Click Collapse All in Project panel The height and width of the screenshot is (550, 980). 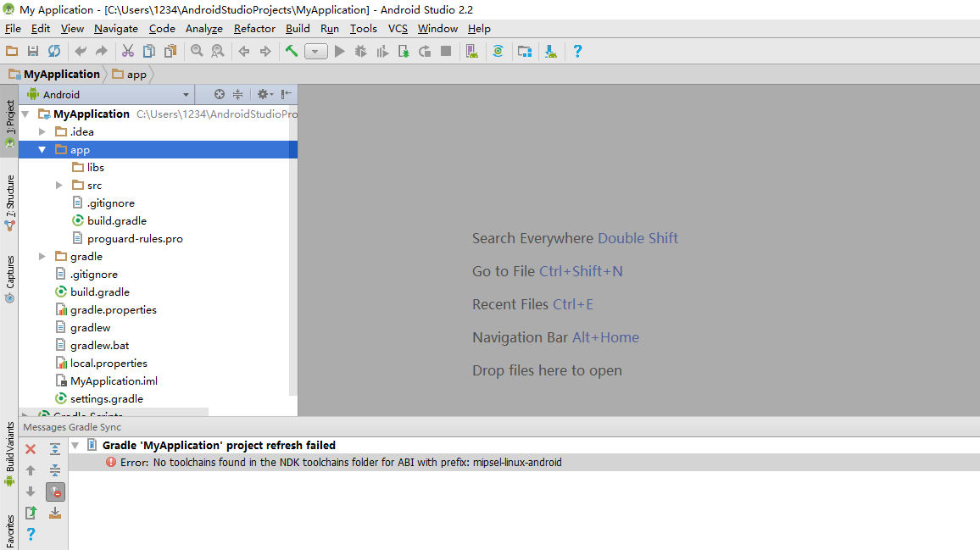point(237,94)
